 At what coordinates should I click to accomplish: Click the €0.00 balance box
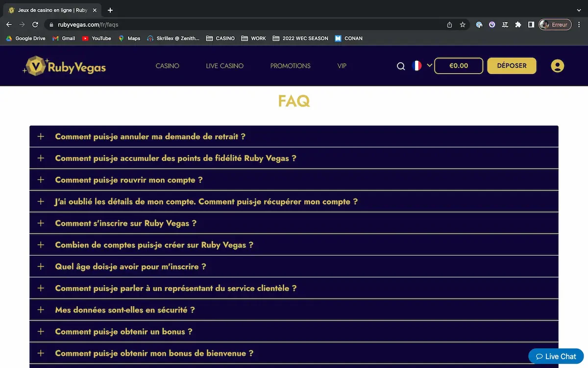pos(459,66)
